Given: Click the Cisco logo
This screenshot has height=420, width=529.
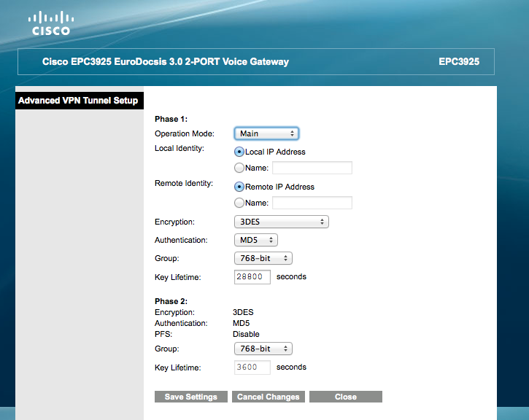Looking at the screenshot, I should coord(51,23).
